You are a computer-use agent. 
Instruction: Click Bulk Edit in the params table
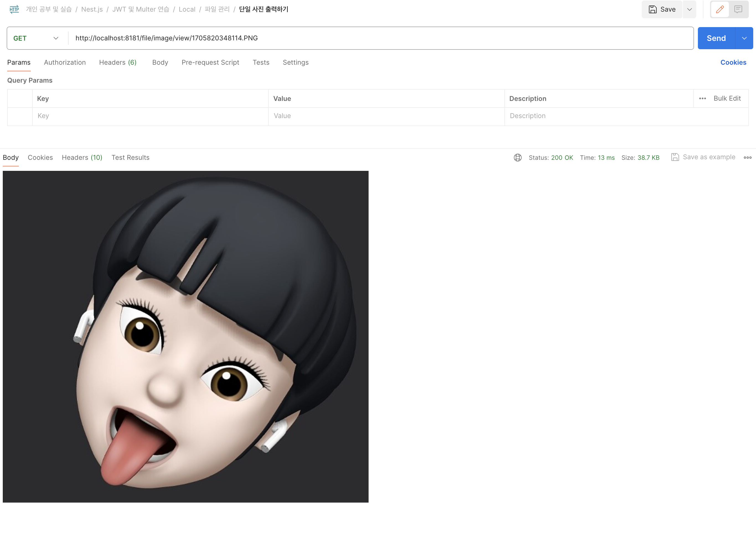pos(727,98)
